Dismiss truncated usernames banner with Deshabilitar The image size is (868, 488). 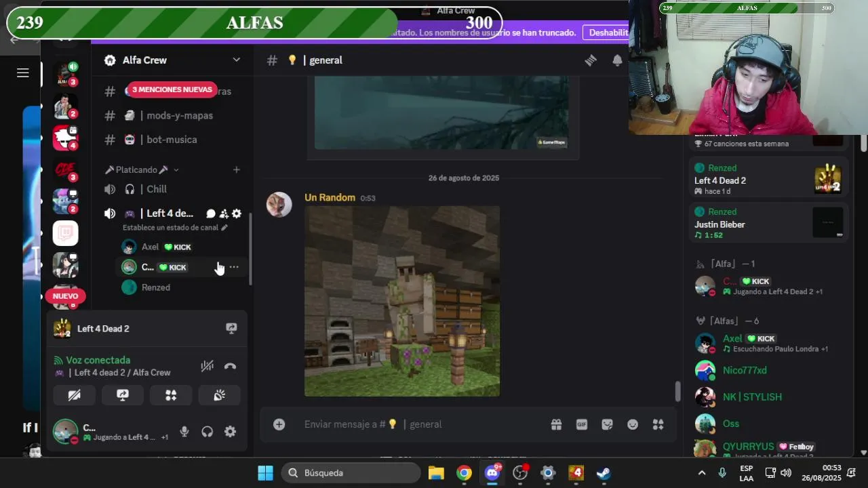tap(608, 33)
